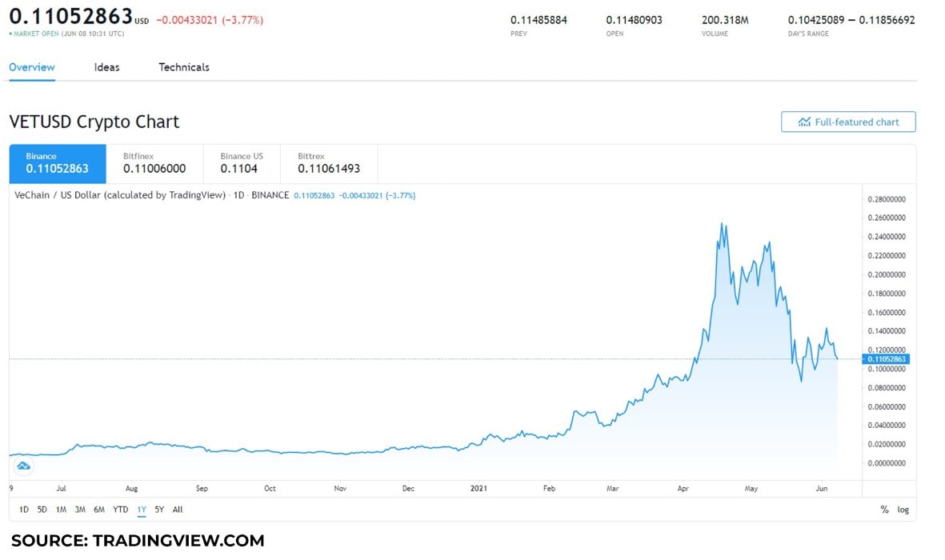Image resolution: width=945 pixels, height=560 pixels.
Task: Switch to the 1D timeframe
Action: coord(23,509)
